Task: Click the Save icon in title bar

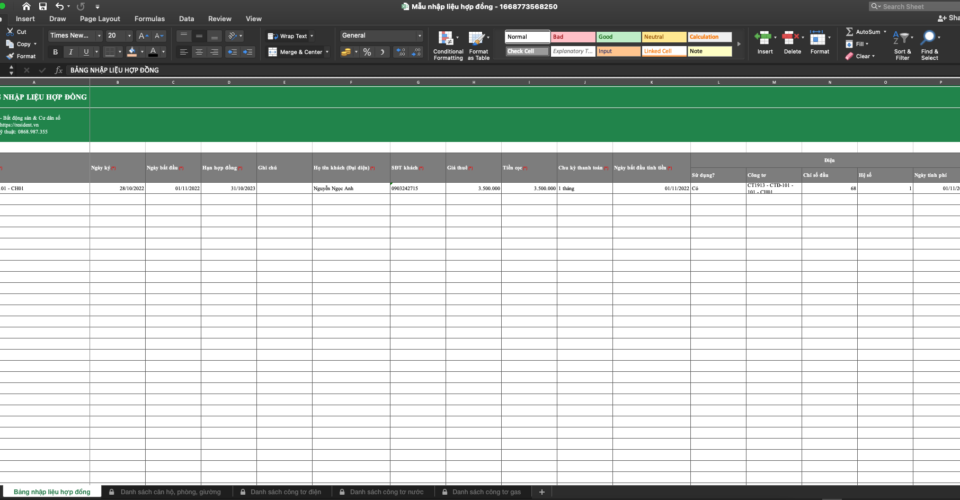Action: click(x=43, y=6)
